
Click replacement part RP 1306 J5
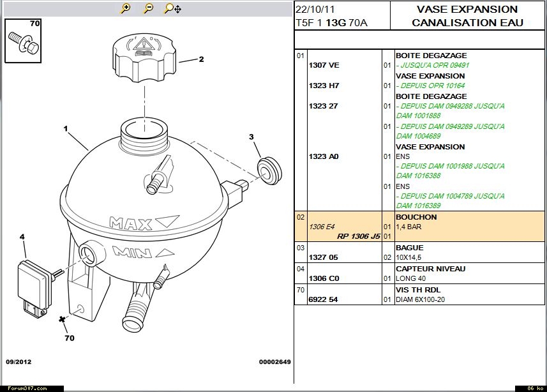358,236
